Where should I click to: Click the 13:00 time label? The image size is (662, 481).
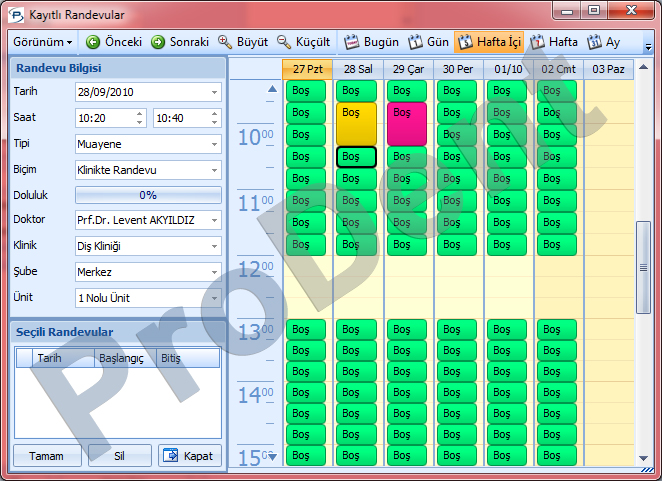point(256,332)
